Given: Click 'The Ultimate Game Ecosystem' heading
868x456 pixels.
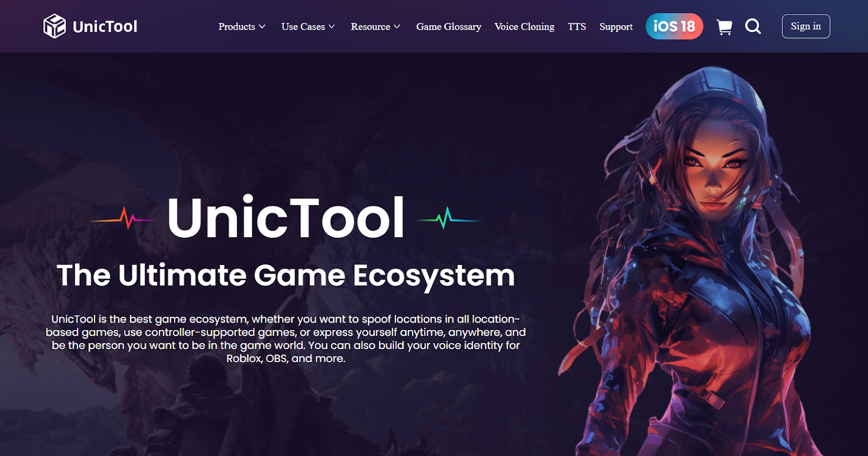Looking at the screenshot, I should 286,276.
